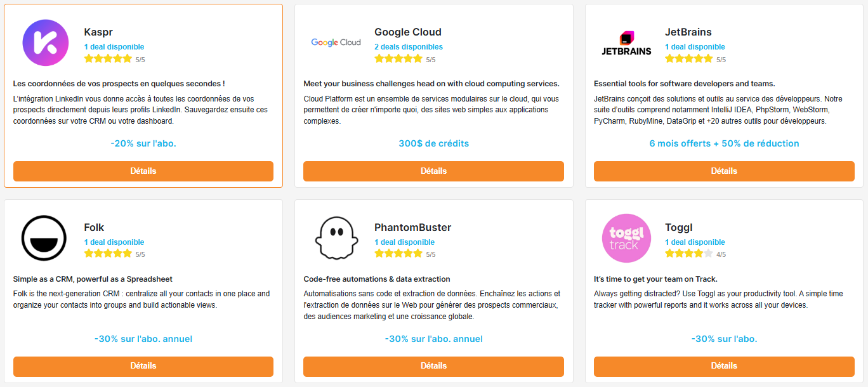
Task: Click the PhantomBuster title heading
Action: pos(412,228)
